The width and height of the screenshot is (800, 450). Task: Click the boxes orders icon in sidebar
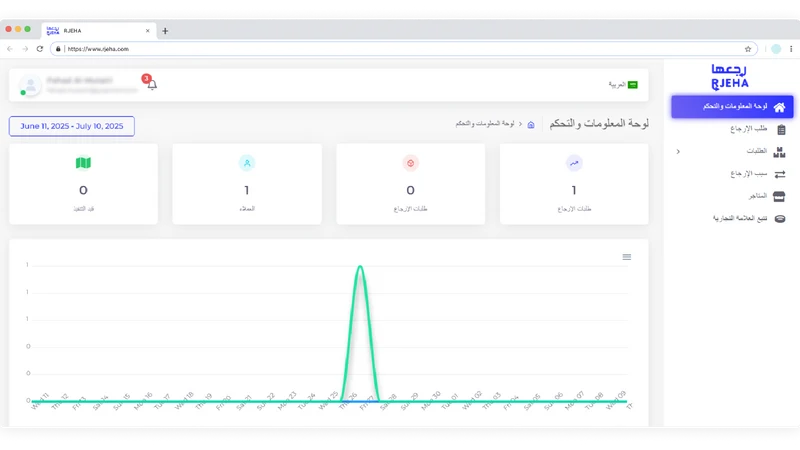point(779,152)
